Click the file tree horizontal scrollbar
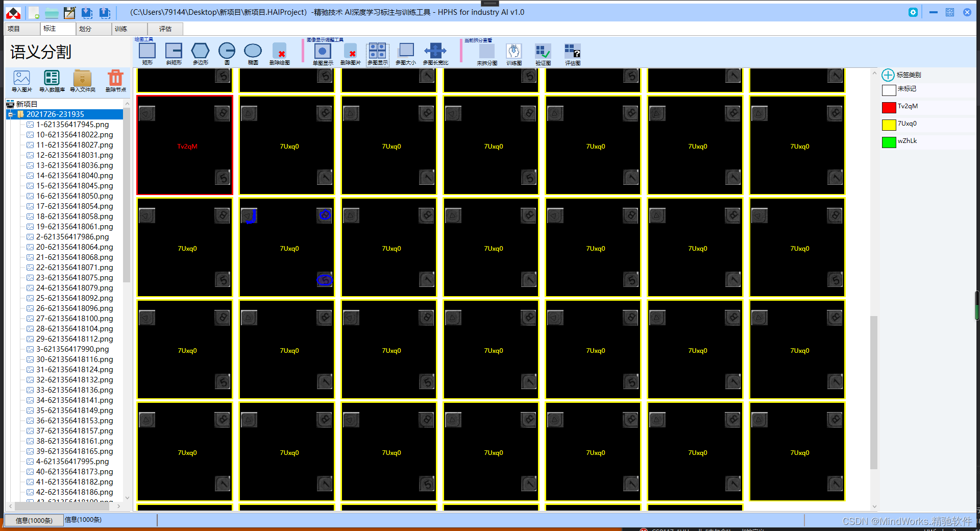Image resolution: width=980 pixels, height=531 pixels. (x=61, y=506)
